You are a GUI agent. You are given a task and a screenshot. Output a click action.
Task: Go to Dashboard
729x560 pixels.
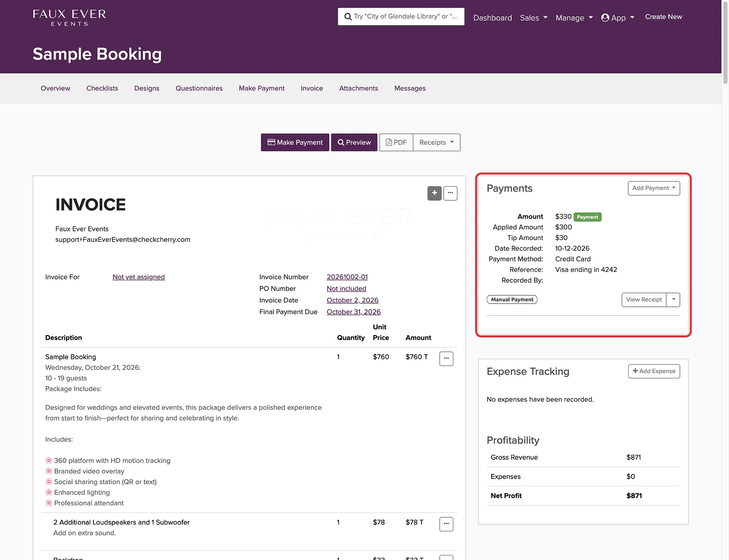493,18
